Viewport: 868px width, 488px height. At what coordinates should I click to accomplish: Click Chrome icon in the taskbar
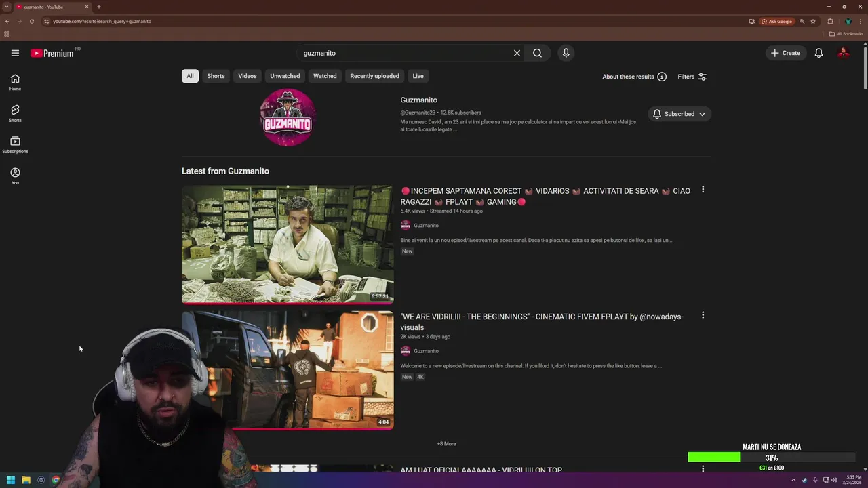coord(56,480)
